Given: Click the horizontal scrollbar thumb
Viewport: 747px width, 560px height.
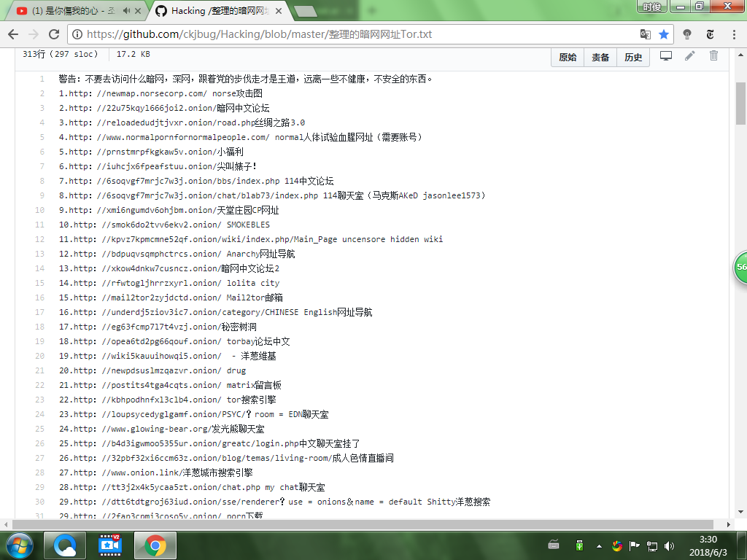Looking at the screenshot, I should pyautogui.click(x=363, y=525).
